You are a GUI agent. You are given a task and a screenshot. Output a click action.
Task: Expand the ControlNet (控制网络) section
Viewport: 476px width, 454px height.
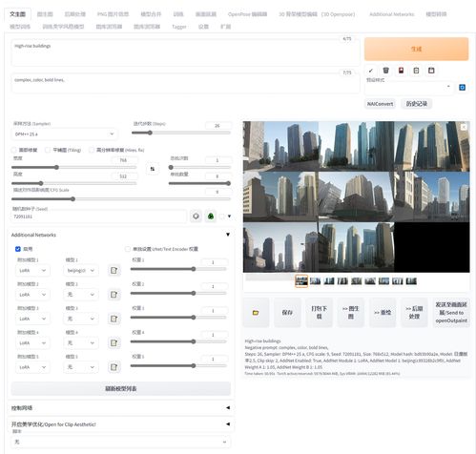[121, 408]
